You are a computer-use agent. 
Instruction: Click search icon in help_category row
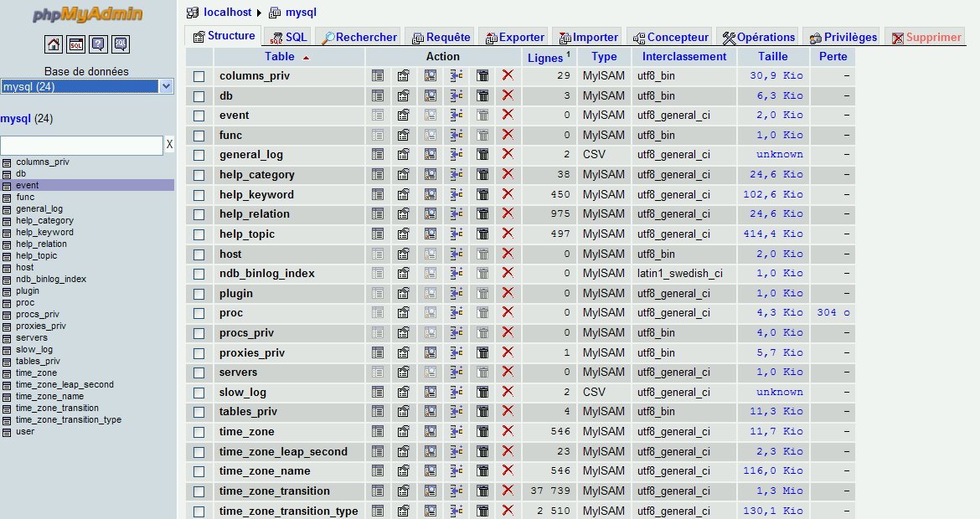pyautogui.click(x=431, y=175)
